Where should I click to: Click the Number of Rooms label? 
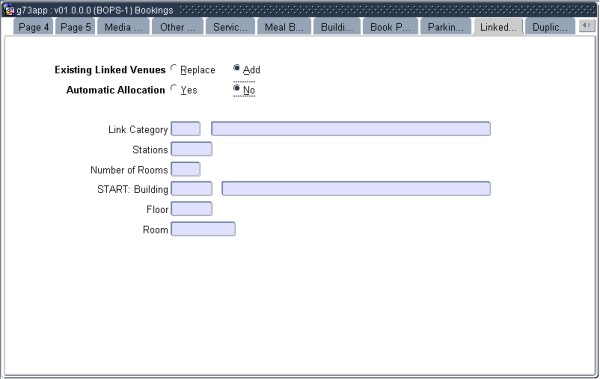129,170
